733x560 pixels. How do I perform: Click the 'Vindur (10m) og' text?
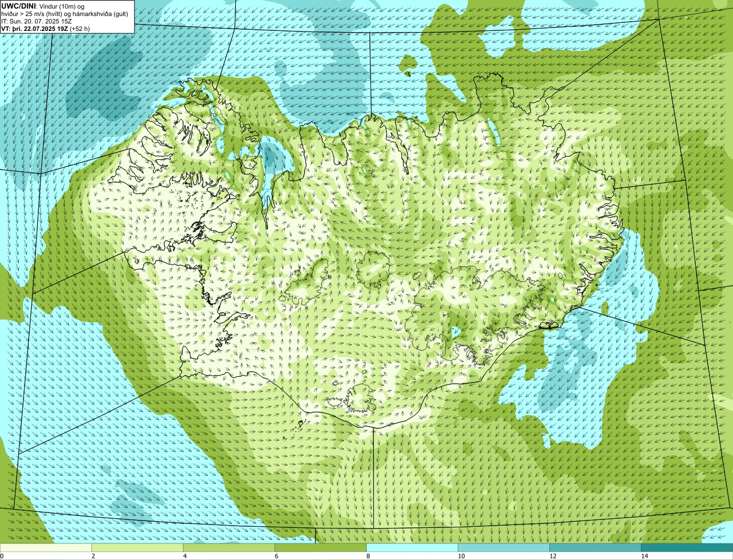click(62, 6)
